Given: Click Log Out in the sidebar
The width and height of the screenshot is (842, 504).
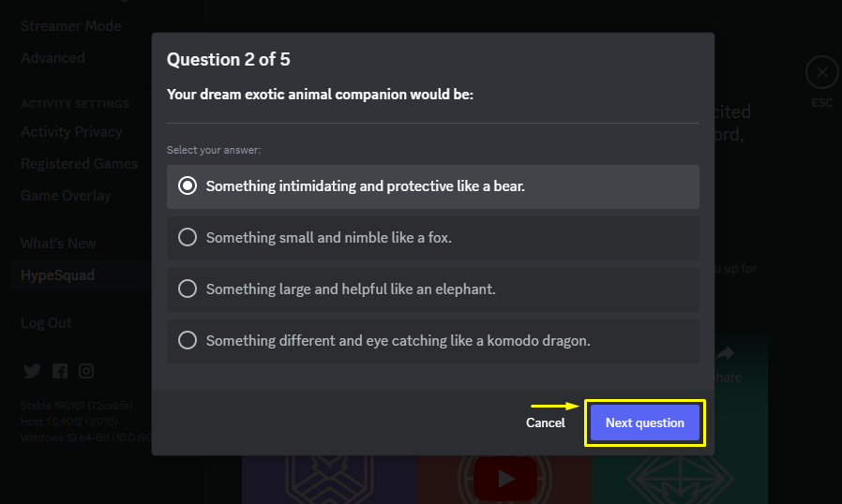Looking at the screenshot, I should point(46,322).
